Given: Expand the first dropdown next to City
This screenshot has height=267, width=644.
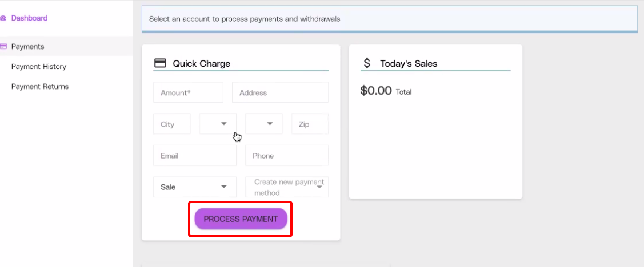Looking at the screenshot, I should 218,124.
